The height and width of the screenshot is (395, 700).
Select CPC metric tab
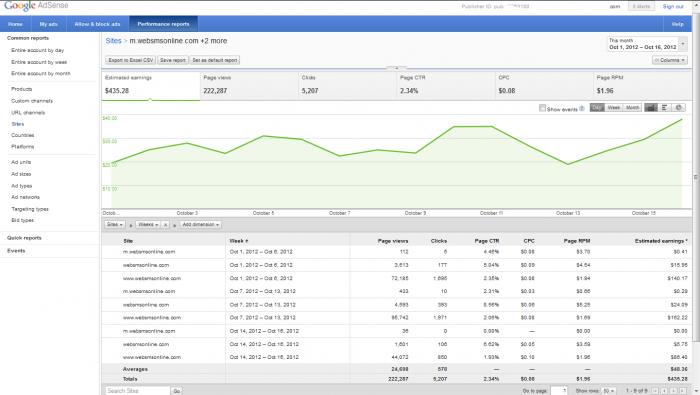(x=544, y=85)
